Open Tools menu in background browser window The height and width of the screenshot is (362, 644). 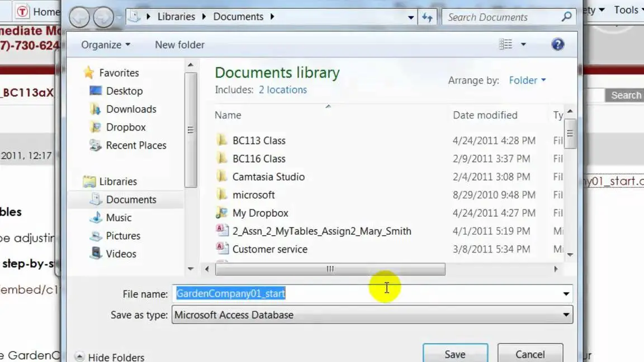pyautogui.click(x=628, y=10)
